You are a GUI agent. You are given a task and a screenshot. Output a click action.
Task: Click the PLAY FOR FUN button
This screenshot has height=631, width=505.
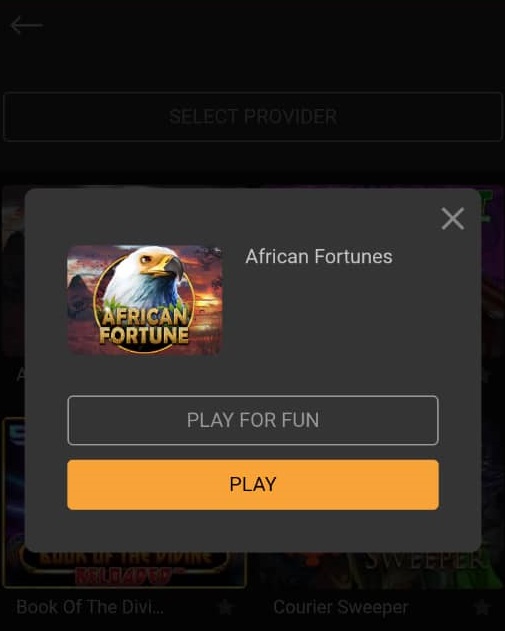click(x=253, y=420)
